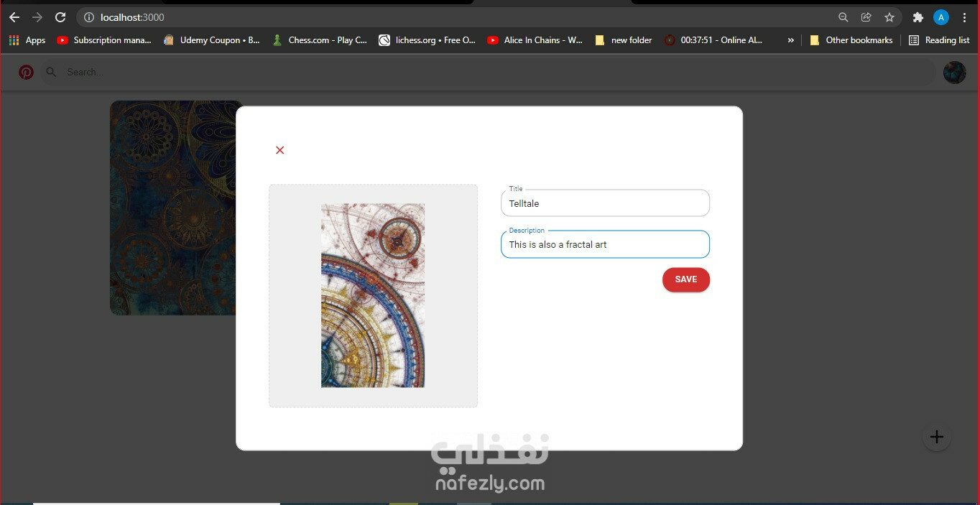
Task: Select the search magnifier icon
Action: (50, 72)
